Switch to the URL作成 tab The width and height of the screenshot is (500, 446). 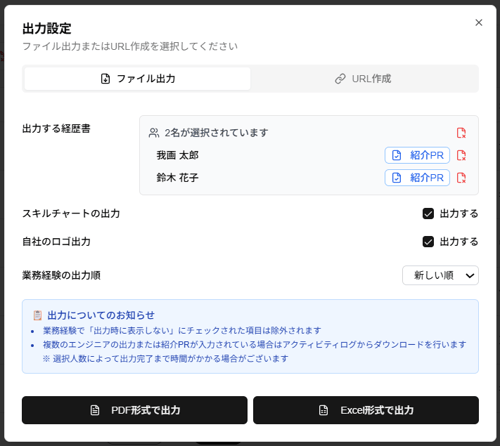[363, 79]
